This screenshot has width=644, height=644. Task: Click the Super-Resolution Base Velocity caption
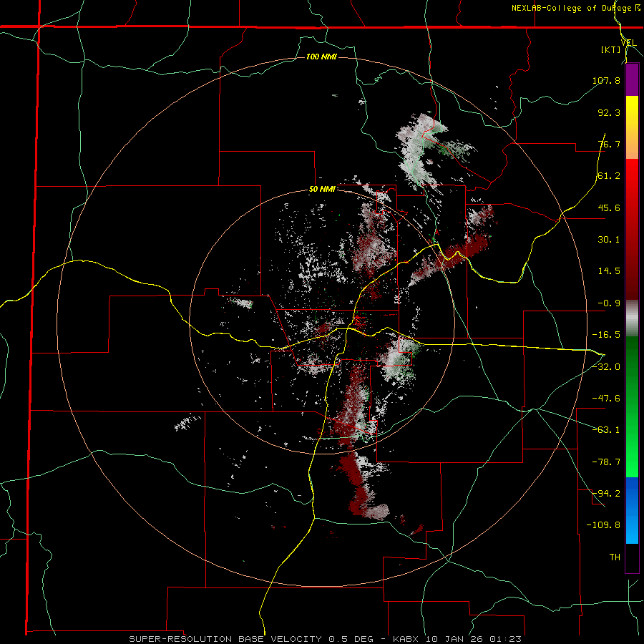(326, 639)
